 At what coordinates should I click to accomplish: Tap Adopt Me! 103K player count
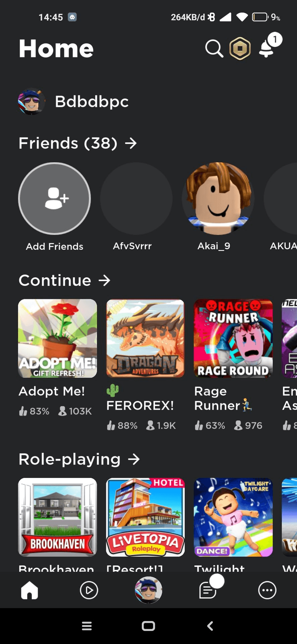click(75, 411)
